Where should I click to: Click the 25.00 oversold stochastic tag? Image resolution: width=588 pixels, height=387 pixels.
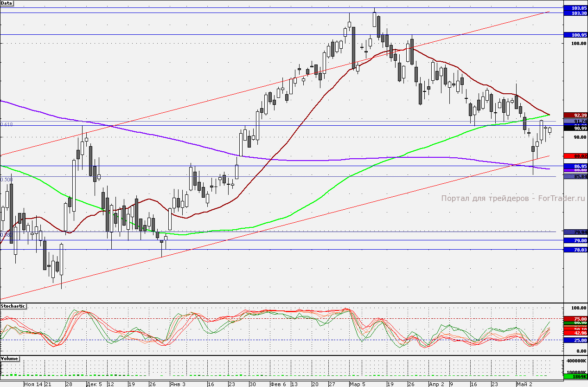575,340
